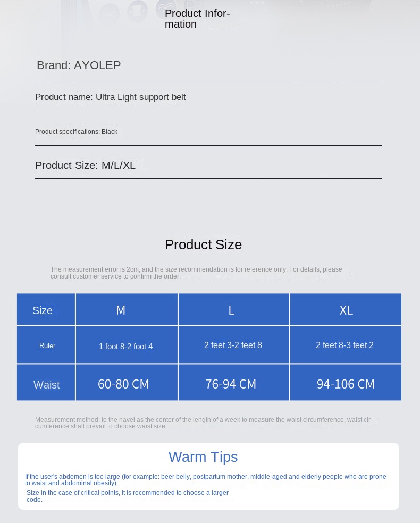Click the Warm Tips heading
The image size is (420, 523).
tap(203, 457)
